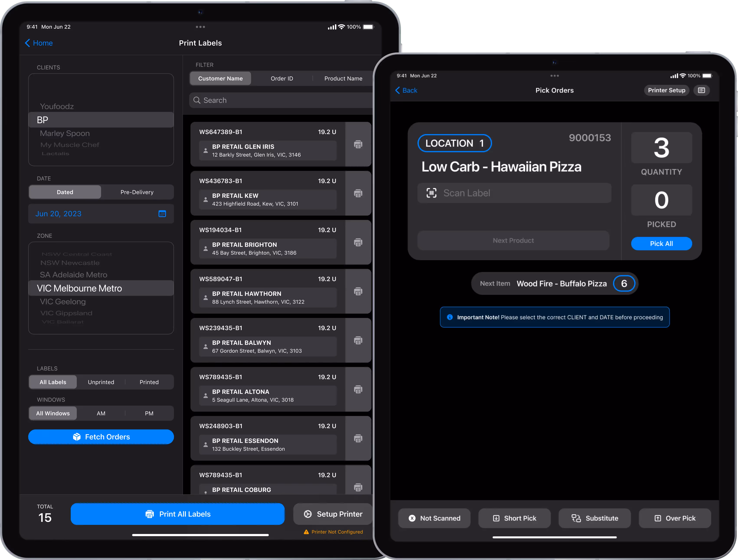Open the Jun 20, 2023 date picker
Image resolution: width=738 pixels, height=560 pixels.
pos(59,214)
